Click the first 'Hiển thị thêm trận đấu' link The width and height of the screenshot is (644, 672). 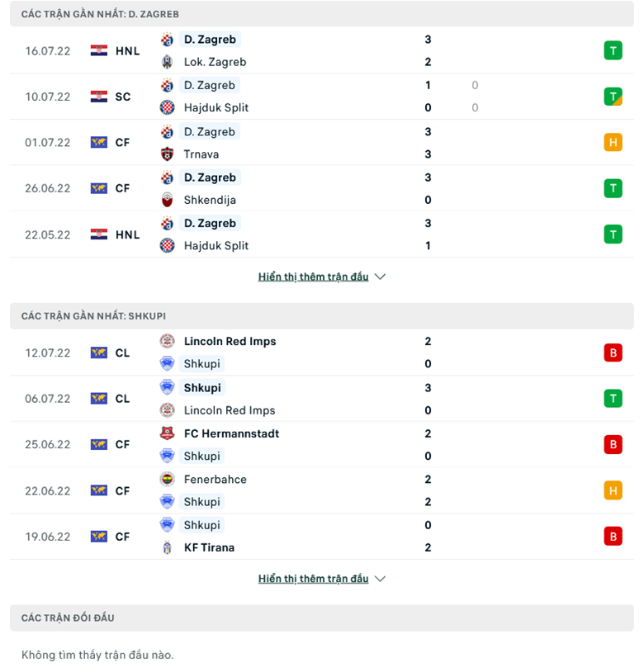coord(313,277)
